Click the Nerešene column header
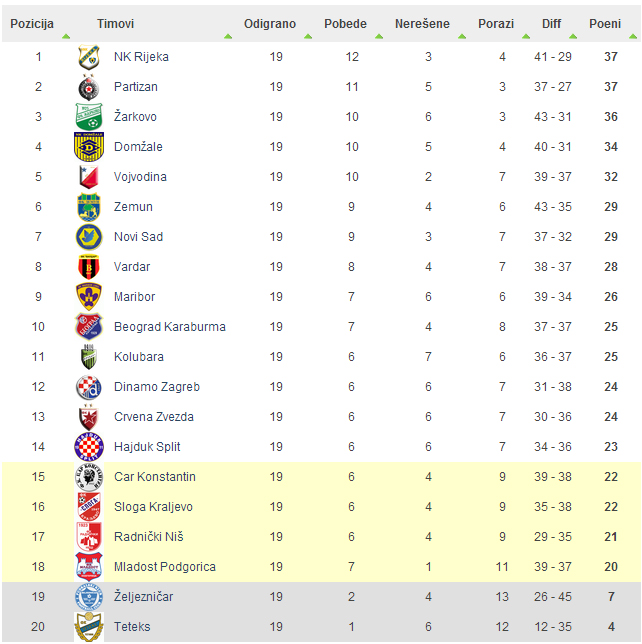 pos(422,24)
